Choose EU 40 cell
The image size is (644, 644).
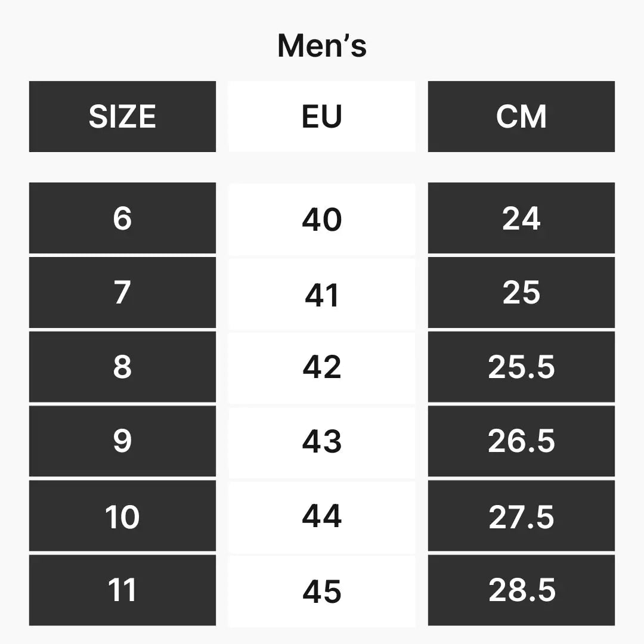coord(321,218)
